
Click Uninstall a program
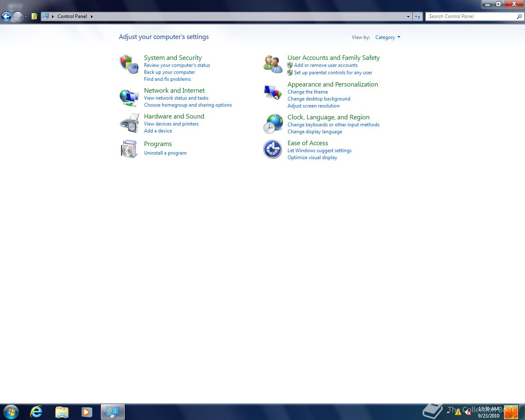[165, 153]
